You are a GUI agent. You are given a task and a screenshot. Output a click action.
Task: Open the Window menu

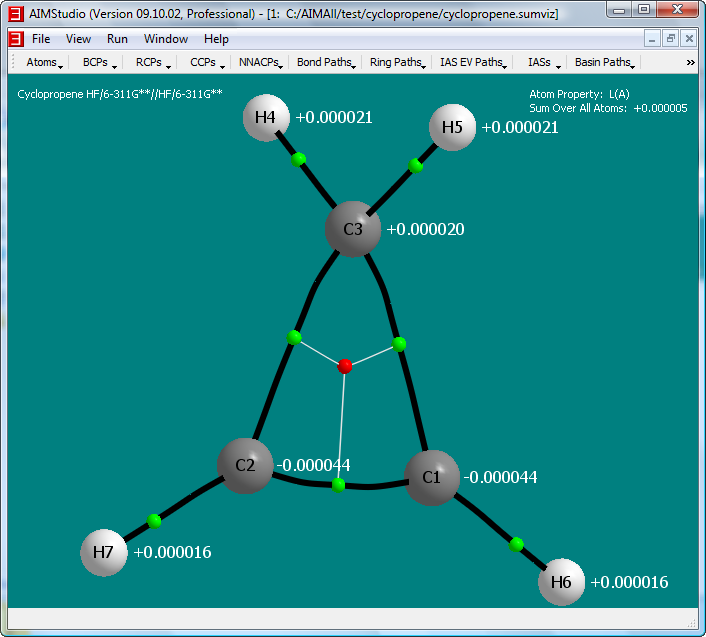pyautogui.click(x=165, y=39)
